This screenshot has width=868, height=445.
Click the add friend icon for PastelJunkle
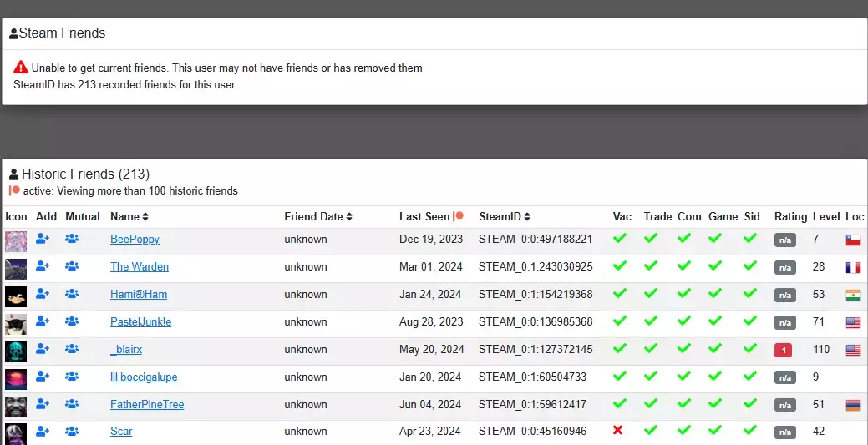coord(43,321)
